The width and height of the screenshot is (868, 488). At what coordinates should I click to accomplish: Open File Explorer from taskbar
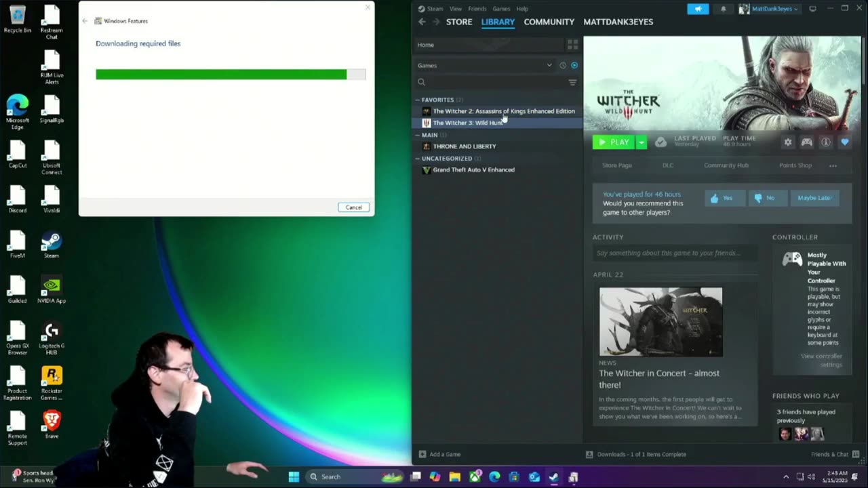[x=455, y=477]
